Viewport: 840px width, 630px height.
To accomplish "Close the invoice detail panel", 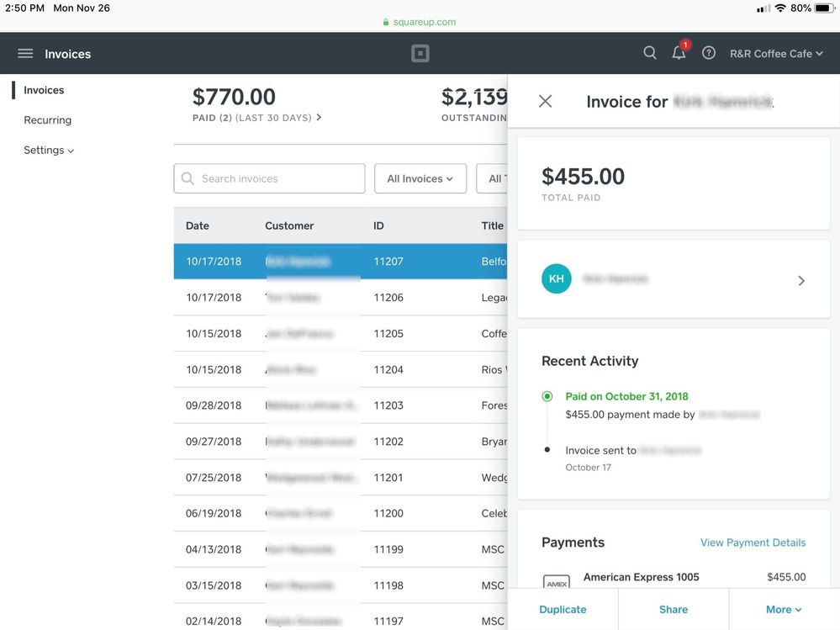I will click(545, 102).
